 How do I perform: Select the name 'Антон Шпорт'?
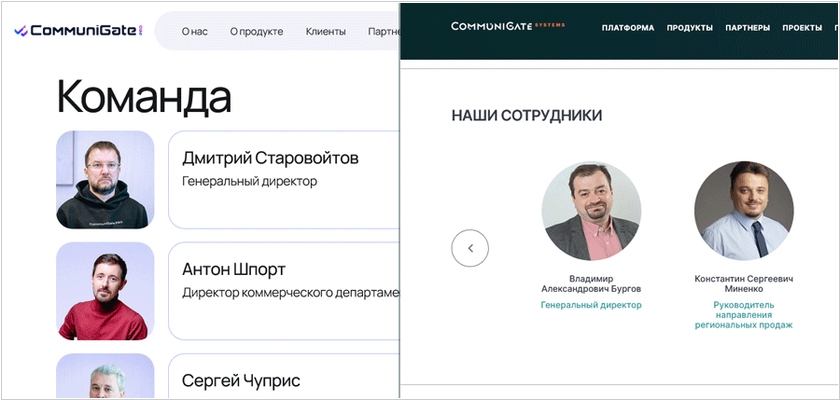(234, 269)
